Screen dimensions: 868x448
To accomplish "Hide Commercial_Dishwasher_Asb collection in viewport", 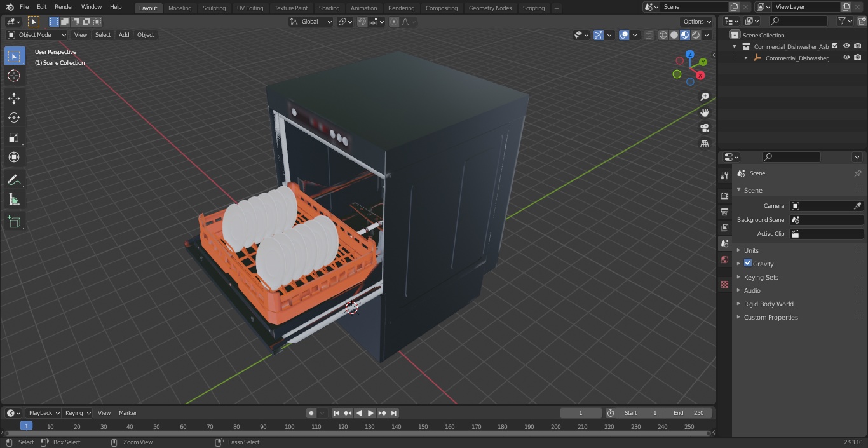I will click(846, 46).
